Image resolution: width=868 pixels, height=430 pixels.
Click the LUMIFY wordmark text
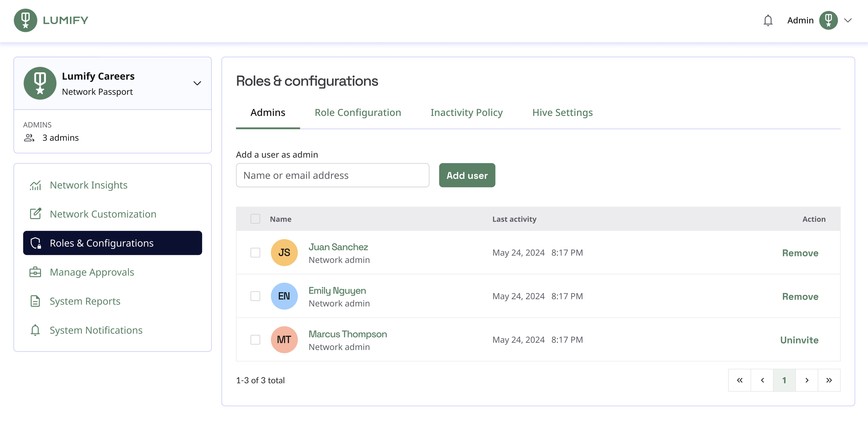point(65,20)
